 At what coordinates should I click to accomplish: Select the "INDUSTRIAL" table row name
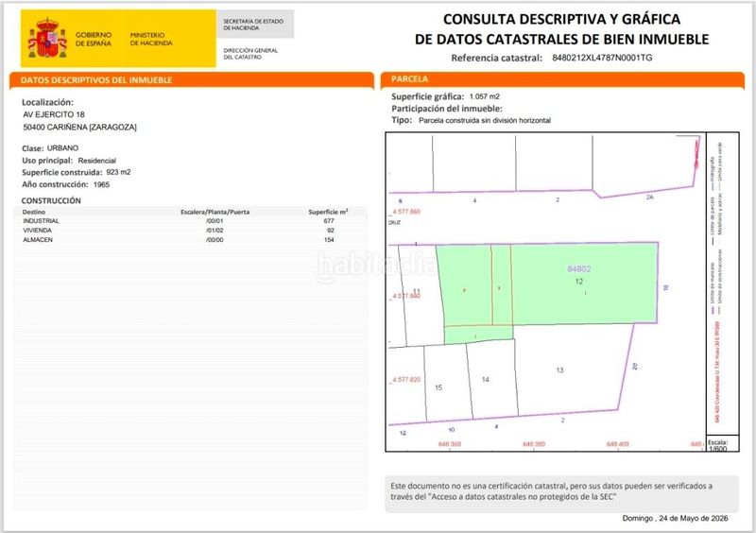41,221
